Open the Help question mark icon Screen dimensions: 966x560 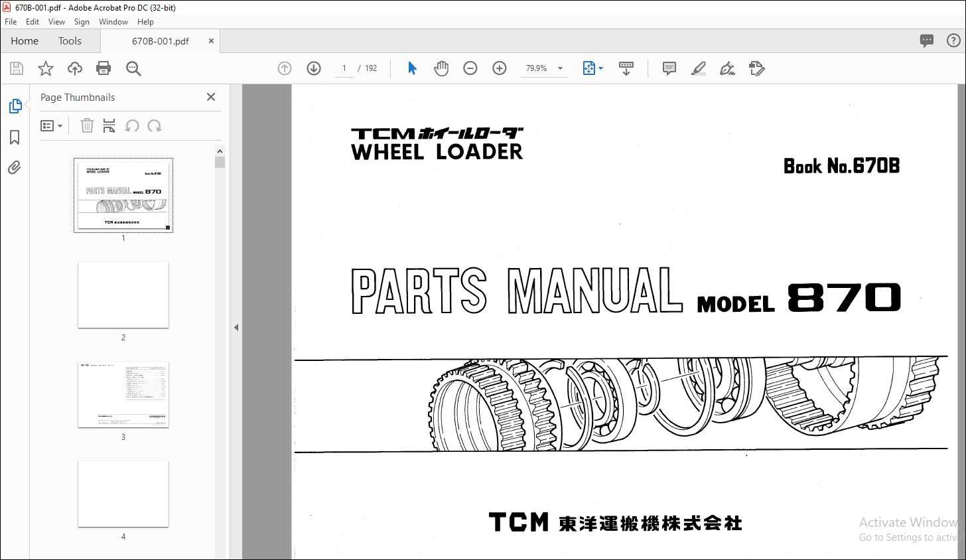953,40
